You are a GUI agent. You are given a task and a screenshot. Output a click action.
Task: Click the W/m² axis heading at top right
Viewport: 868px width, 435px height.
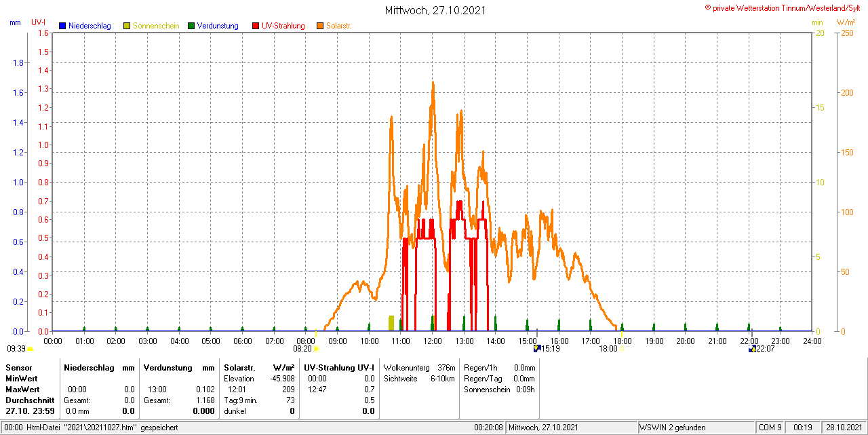tap(846, 22)
